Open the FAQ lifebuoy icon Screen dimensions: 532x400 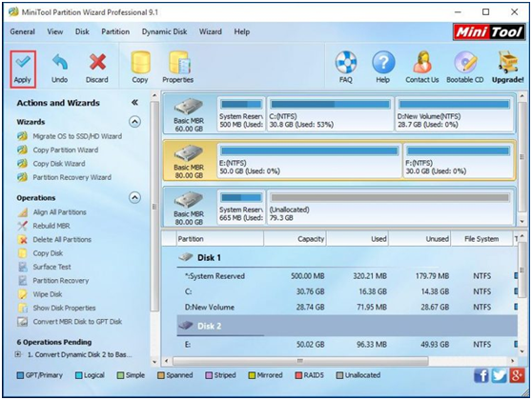[346, 62]
